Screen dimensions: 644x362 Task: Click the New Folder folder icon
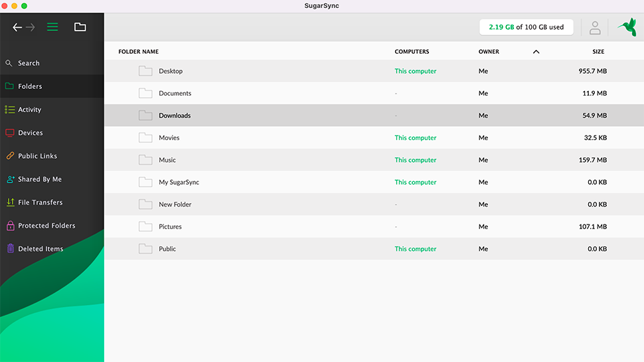[145, 204]
